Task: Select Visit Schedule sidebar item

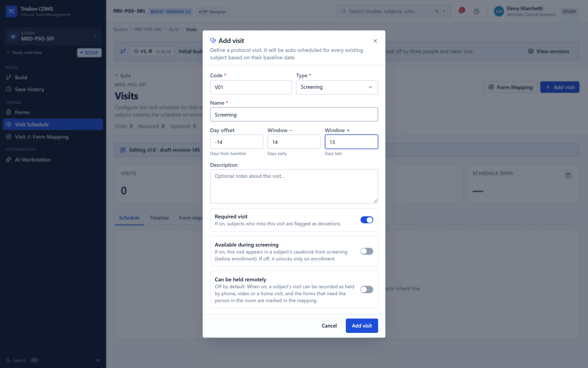Action: 53,125
